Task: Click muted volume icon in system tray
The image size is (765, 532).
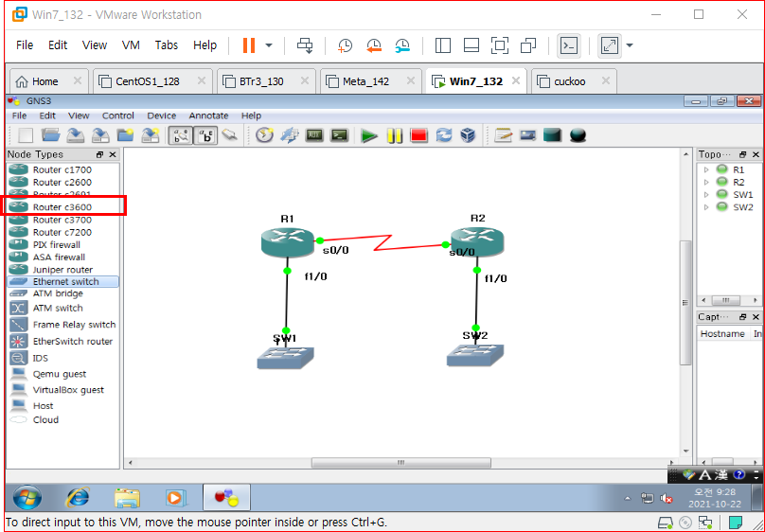Action: pyautogui.click(x=667, y=498)
